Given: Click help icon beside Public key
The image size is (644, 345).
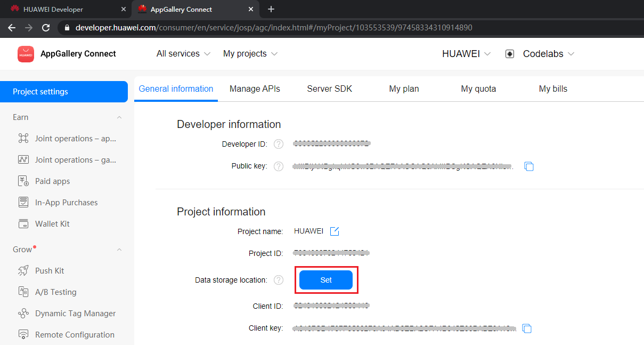Looking at the screenshot, I should click(x=279, y=166).
